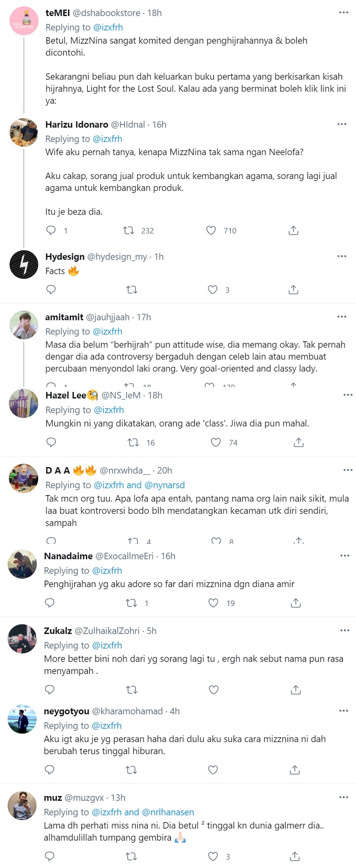This screenshot has width=356, height=868.
Task: Open more options menu on Zukalz's tweet
Action: (x=345, y=630)
